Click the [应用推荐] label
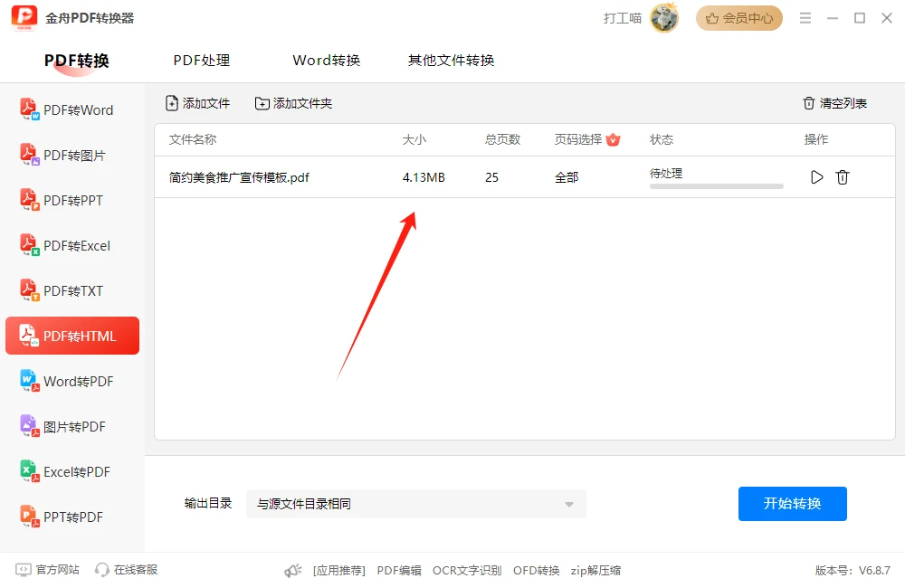The width and height of the screenshot is (905, 588). 339,571
